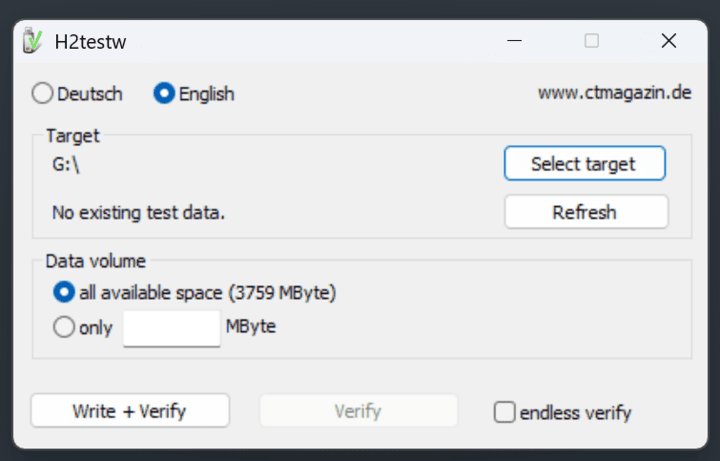Image resolution: width=720 pixels, height=461 pixels.
Task: Click the G:\ target path text
Action: click(x=66, y=164)
